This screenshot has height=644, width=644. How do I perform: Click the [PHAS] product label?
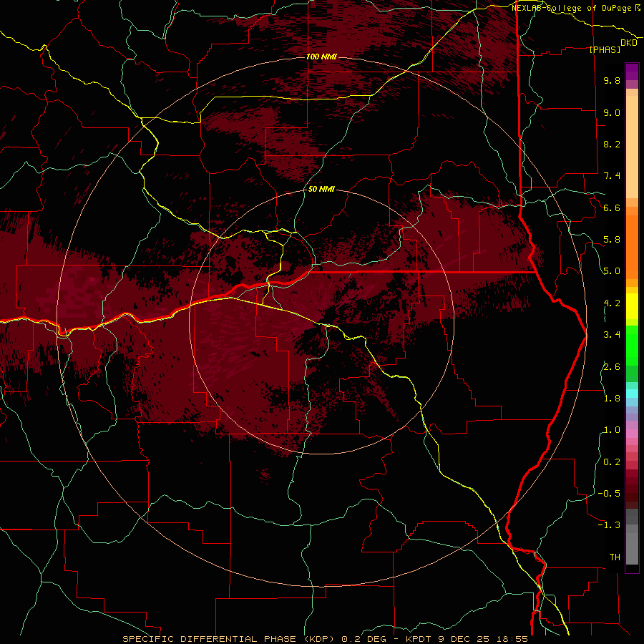click(x=605, y=49)
